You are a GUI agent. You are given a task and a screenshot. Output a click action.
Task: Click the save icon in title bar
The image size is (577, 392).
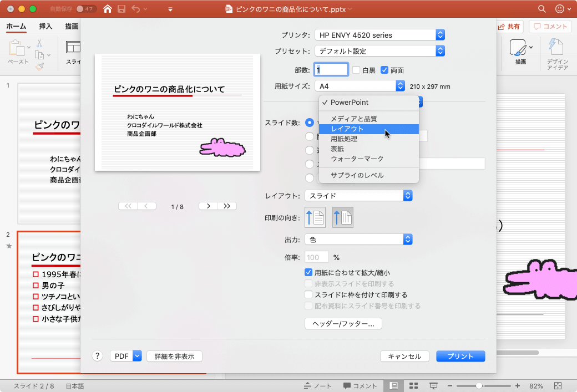(122, 9)
